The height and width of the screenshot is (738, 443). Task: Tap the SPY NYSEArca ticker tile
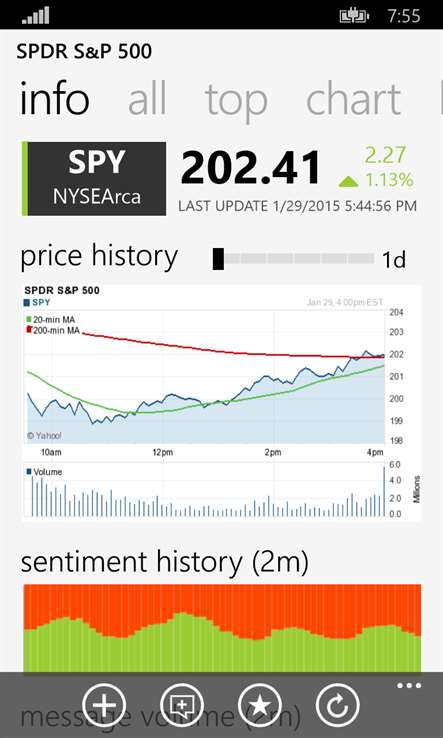pyautogui.click(x=94, y=178)
